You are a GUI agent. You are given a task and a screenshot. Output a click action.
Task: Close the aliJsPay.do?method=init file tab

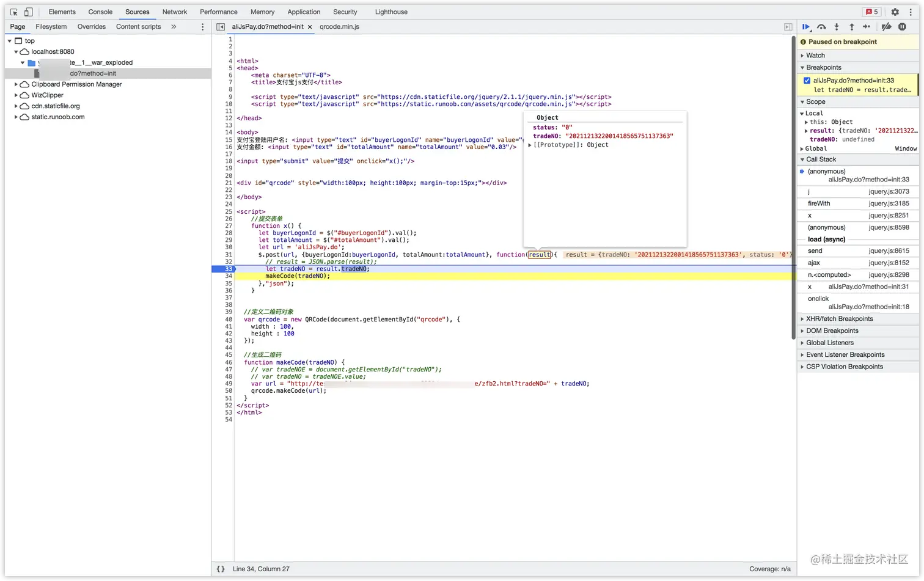310,27
